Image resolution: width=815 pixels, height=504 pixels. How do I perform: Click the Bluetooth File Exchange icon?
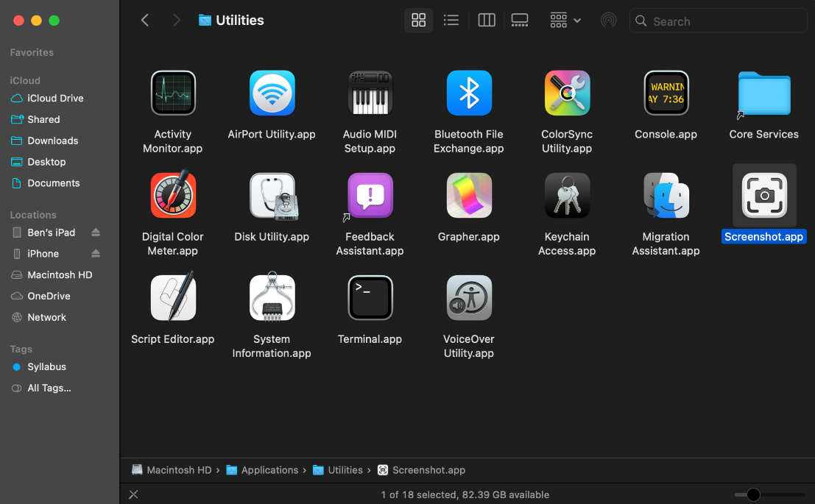pos(468,93)
